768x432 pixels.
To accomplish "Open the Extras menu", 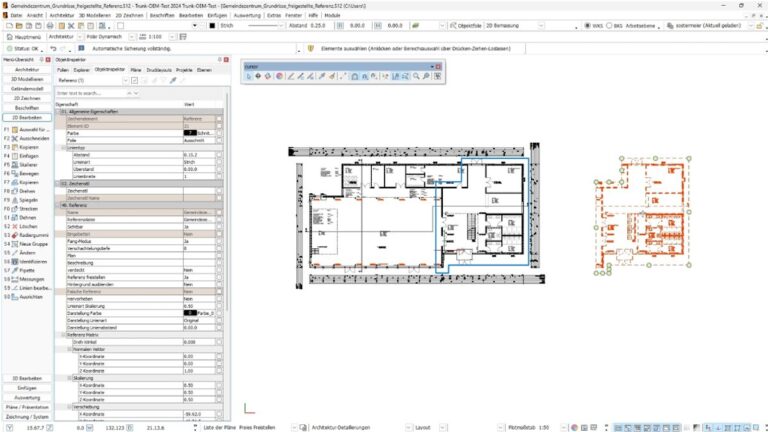I will click(274, 16).
